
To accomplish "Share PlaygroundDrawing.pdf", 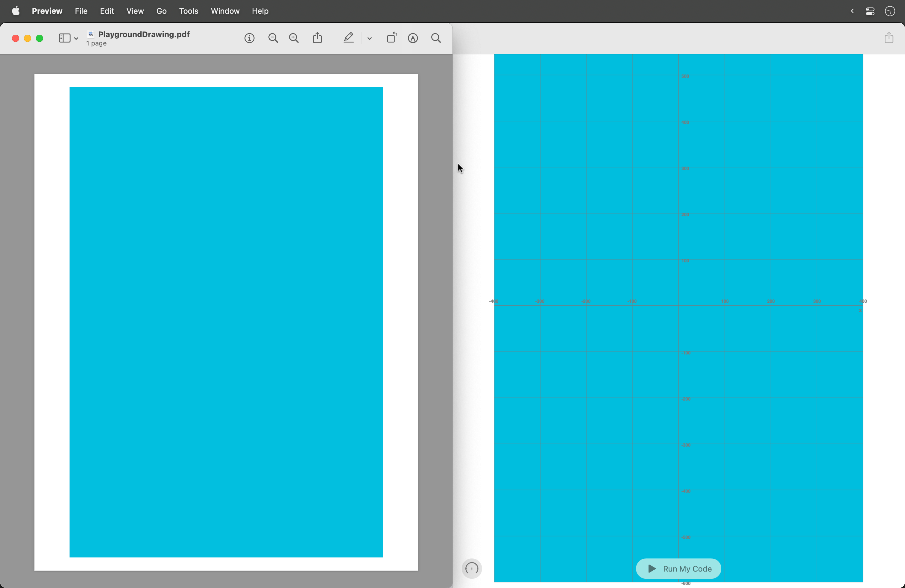I will pos(318,38).
